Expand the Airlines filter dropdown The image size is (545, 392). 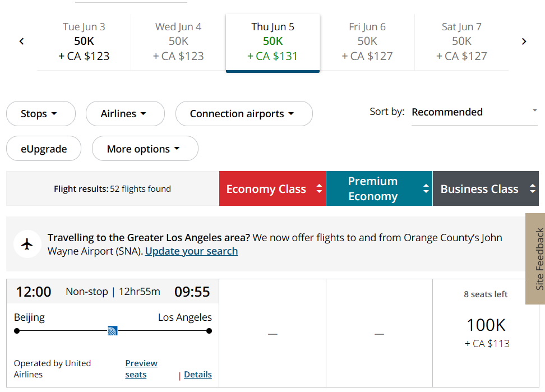124,114
